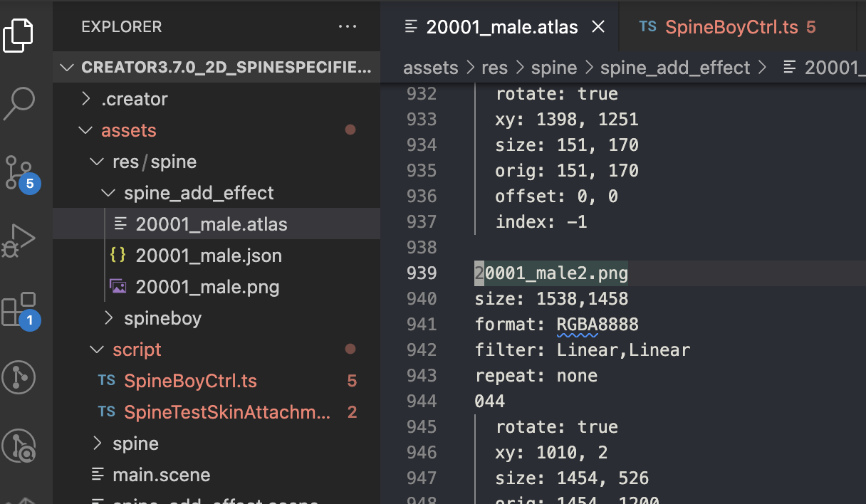Click the assets breadcrumb segment
Screen dimensions: 866x504
[x=430, y=68]
